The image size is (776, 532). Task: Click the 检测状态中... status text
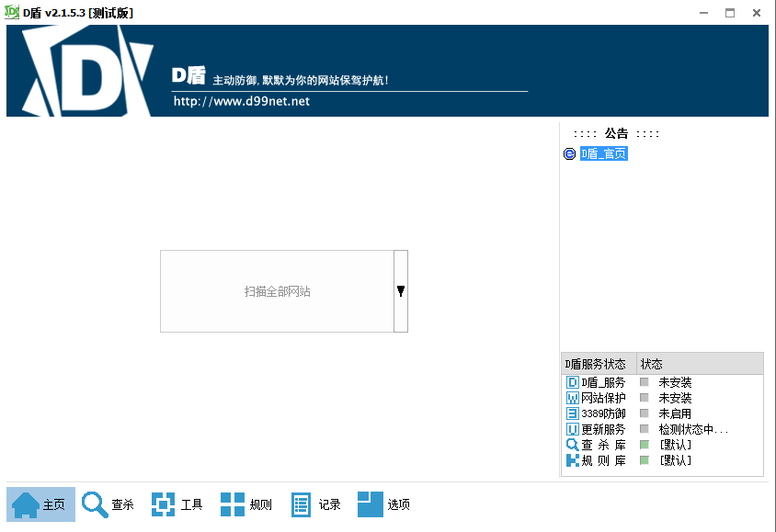(x=693, y=429)
